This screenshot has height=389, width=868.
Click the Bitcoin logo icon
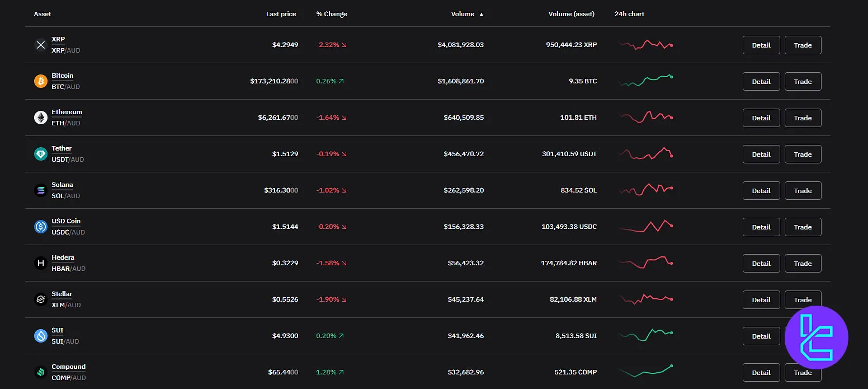[40, 81]
